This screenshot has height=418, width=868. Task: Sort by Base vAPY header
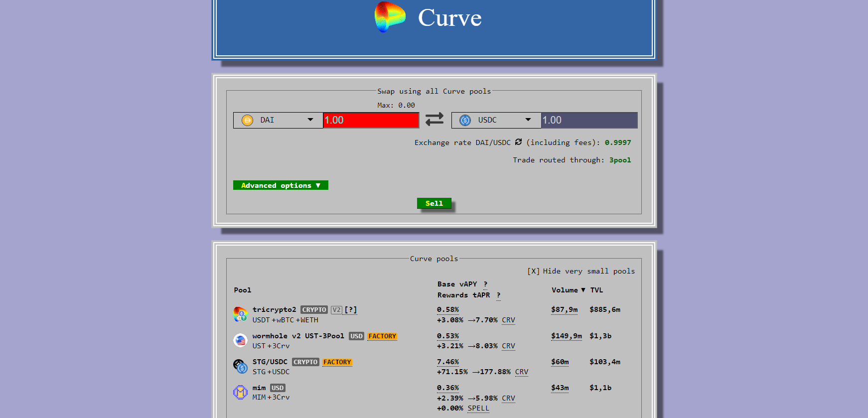[x=457, y=284]
